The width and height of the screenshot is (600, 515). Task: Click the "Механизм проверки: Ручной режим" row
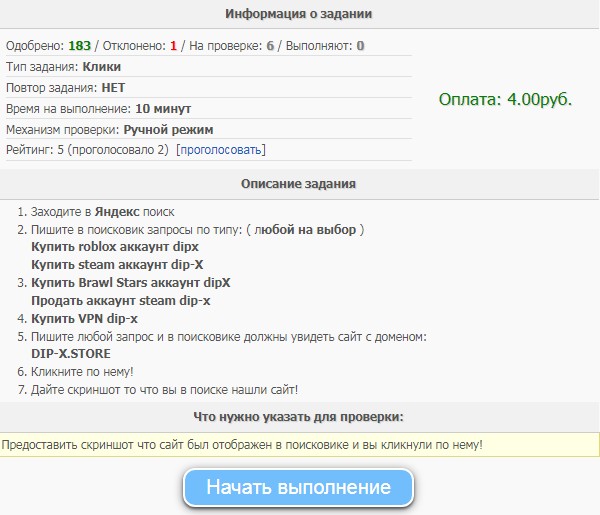click(x=109, y=129)
